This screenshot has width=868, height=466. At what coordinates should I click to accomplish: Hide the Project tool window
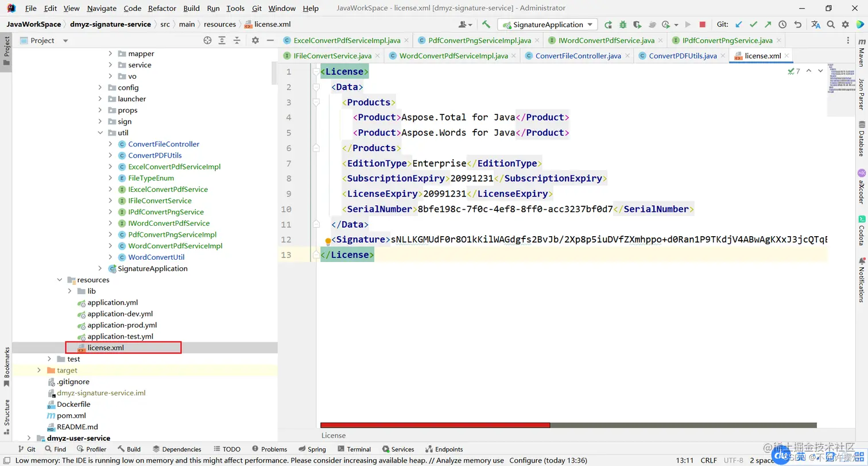pos(269,40)
